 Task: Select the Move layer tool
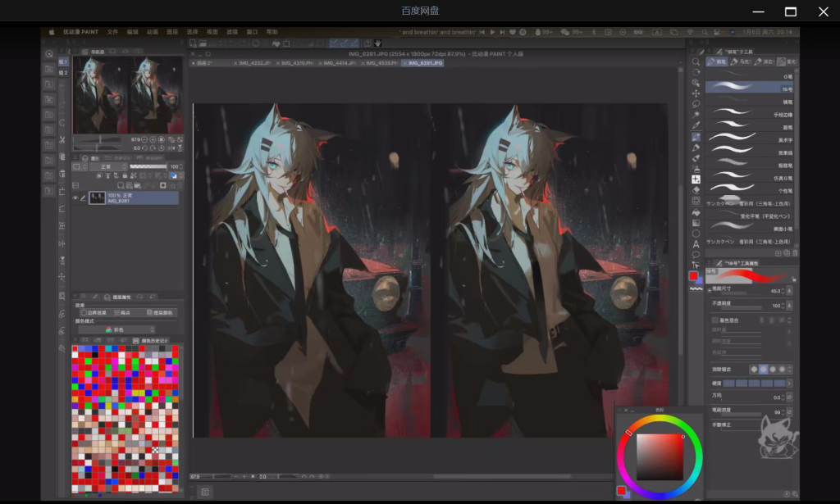[696, 93]
